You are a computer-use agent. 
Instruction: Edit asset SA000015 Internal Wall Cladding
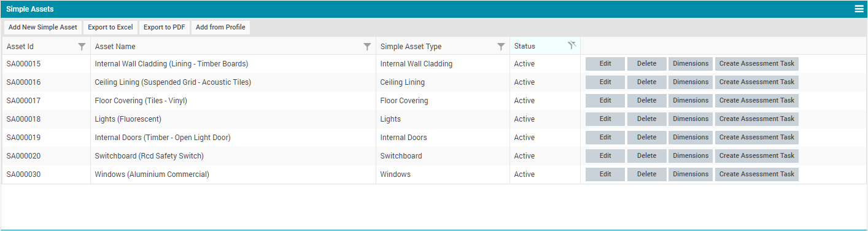point(605,64)
